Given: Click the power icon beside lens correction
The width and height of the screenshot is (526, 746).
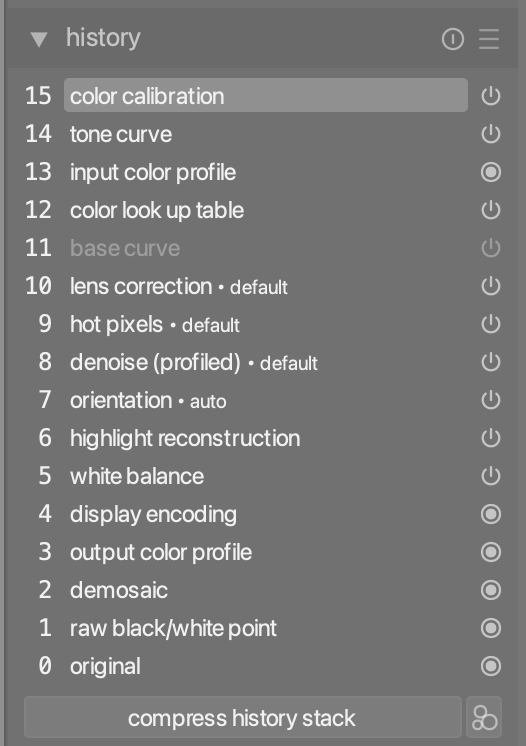Looking at the screenshot, I should pos(490,286).
